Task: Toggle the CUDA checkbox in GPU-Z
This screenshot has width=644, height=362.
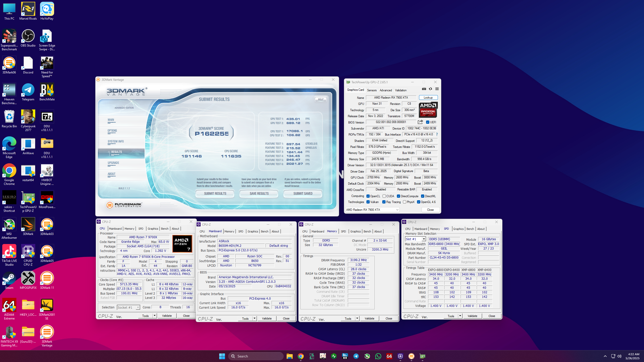Action: click(384, 196)
